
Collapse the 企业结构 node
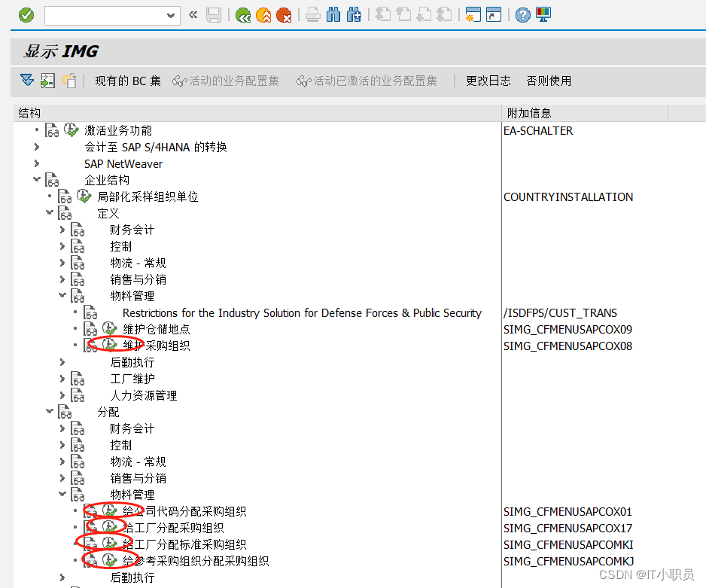(x=37, y=179)
